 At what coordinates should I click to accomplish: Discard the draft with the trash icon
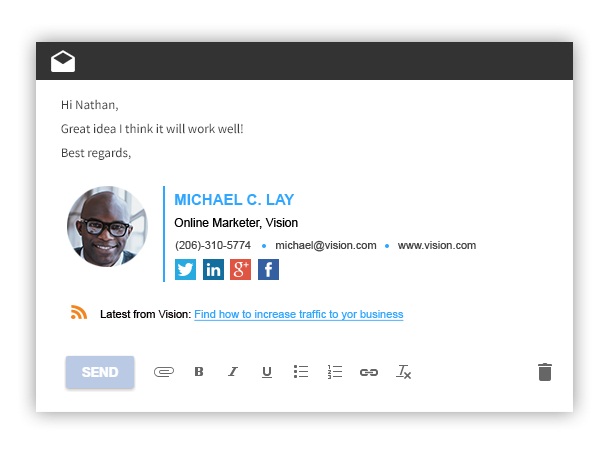point(545,372)
